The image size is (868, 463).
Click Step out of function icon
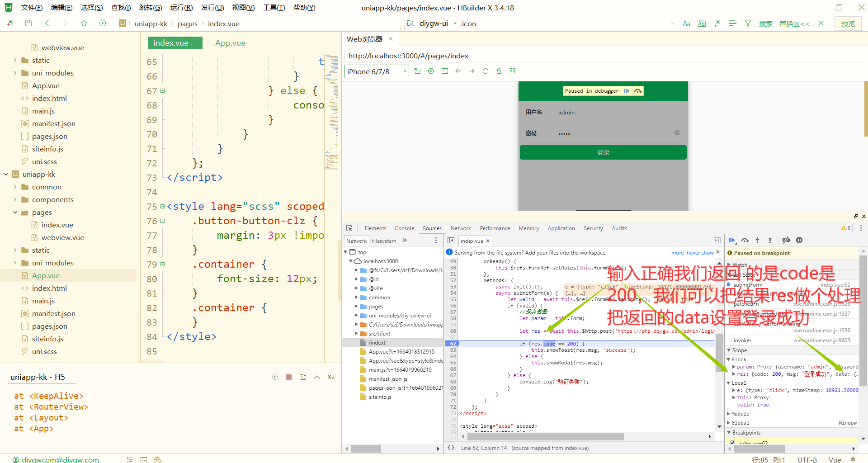(x=770, y=240)
